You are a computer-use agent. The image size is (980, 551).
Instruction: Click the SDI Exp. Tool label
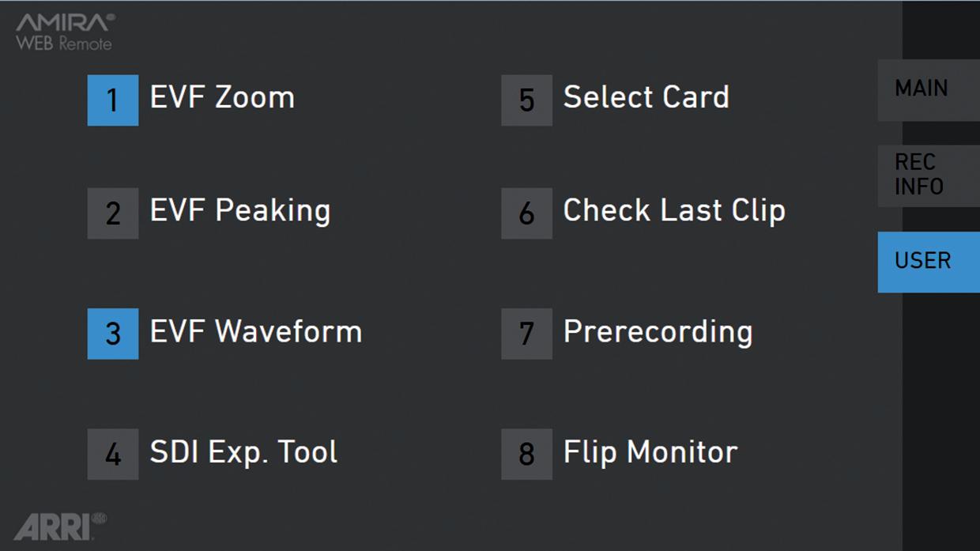(243, 452)
